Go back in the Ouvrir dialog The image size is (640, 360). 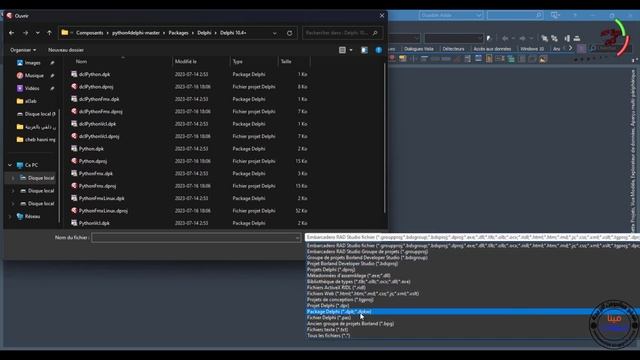click(x=11, y=33)
